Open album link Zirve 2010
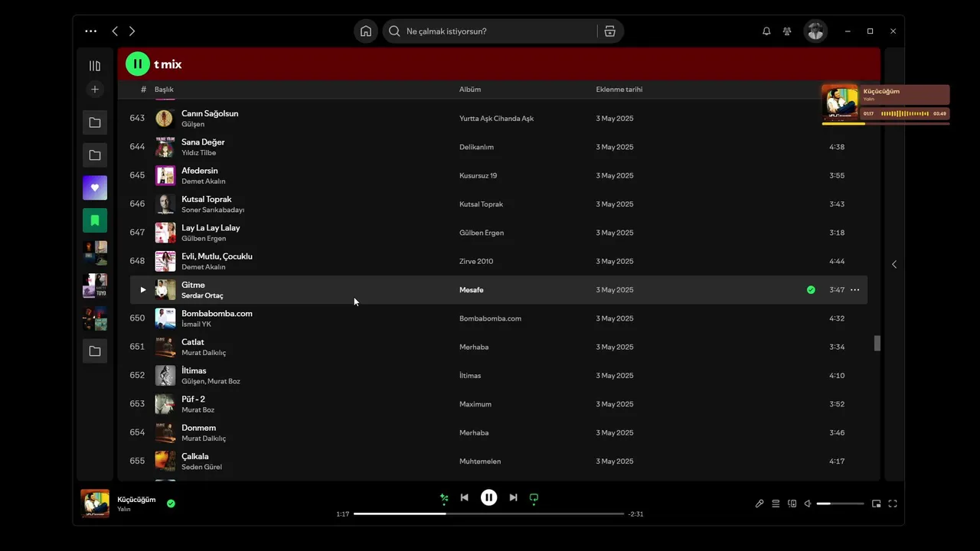This screenshot has width=980, height=551. coord(476,261)
